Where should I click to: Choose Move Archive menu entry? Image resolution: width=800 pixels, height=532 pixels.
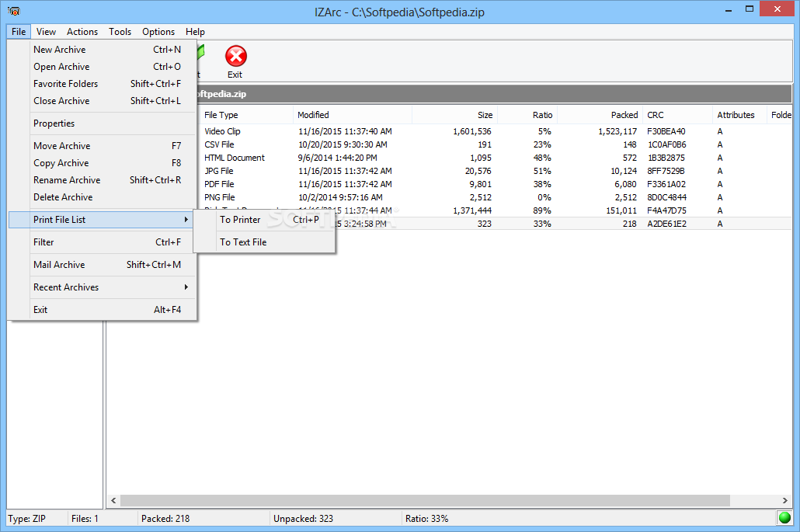pyautogui.click(x=102, y=146)
